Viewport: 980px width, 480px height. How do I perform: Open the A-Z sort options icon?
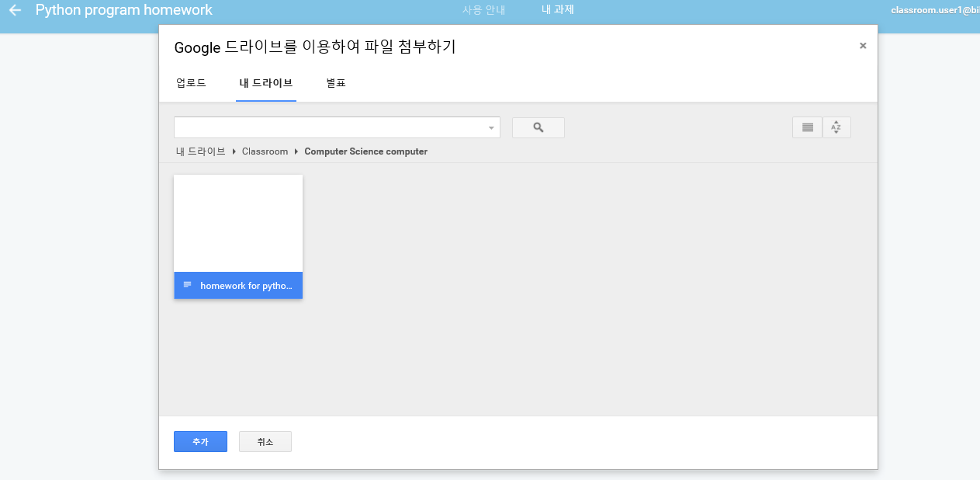tap(836, 127)
